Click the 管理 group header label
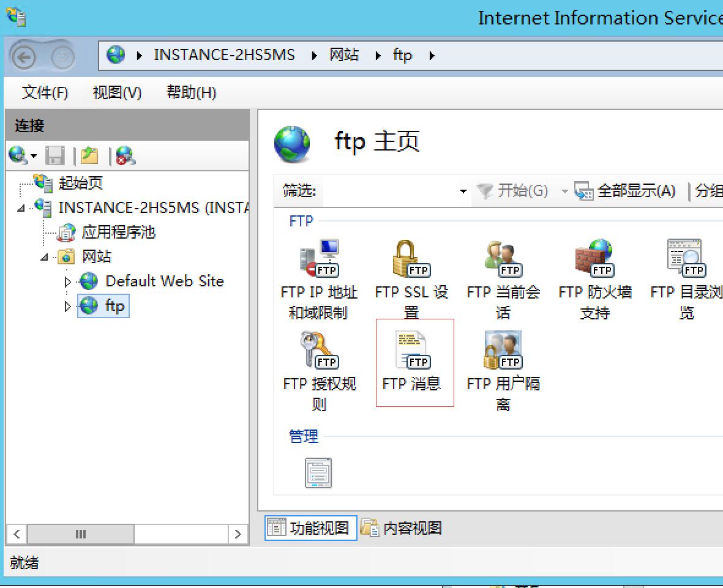 click(x=304, y=436)
